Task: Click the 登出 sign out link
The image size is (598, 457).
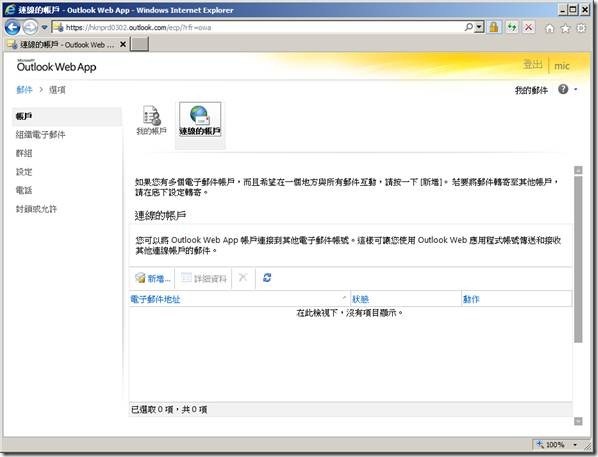Action: click(532, 64)
